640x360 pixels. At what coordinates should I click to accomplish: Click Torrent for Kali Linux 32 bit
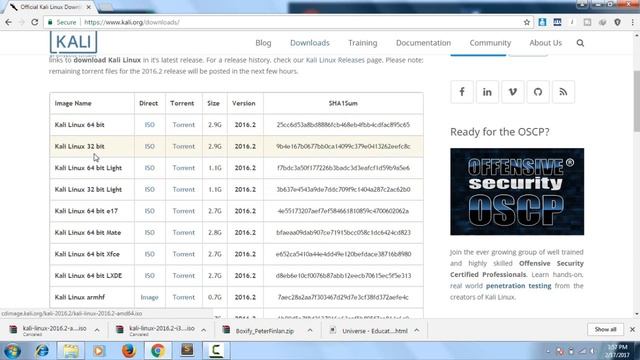click(183, 147)
